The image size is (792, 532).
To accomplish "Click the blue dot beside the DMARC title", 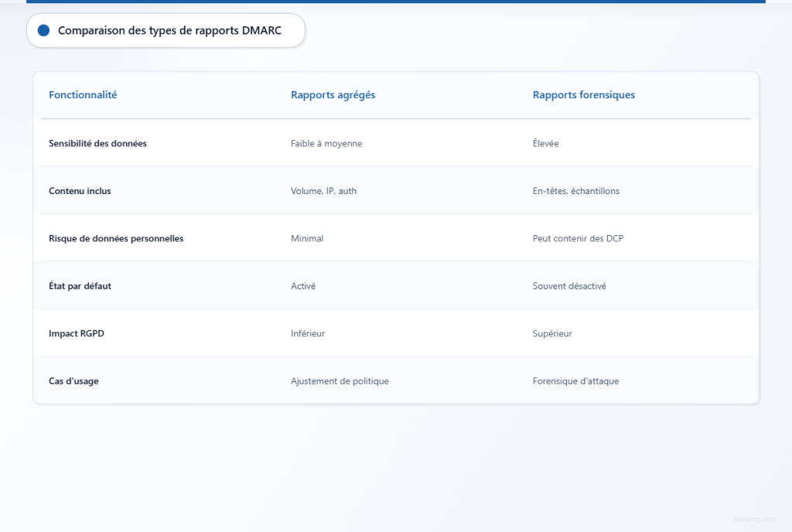I will (x=43, y=30).
